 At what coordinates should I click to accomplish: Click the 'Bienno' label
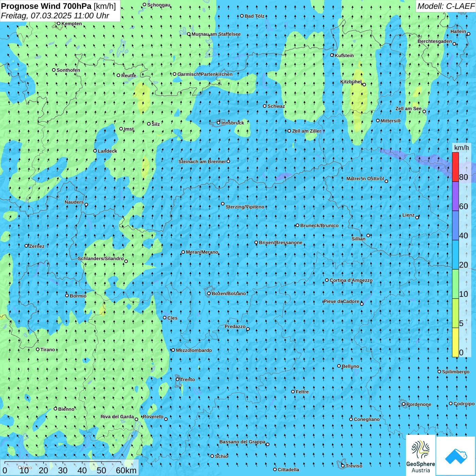tap(66, 409)
